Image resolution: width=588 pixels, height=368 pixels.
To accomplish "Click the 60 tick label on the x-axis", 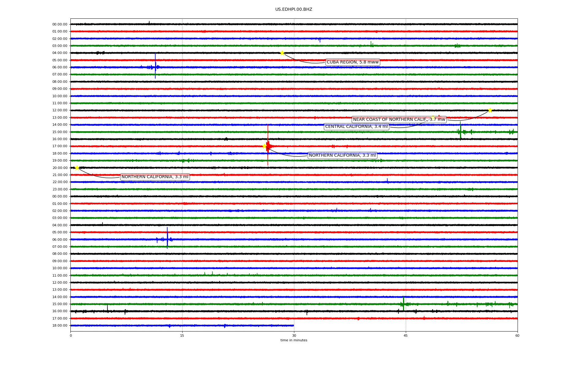I will point(517,335).
